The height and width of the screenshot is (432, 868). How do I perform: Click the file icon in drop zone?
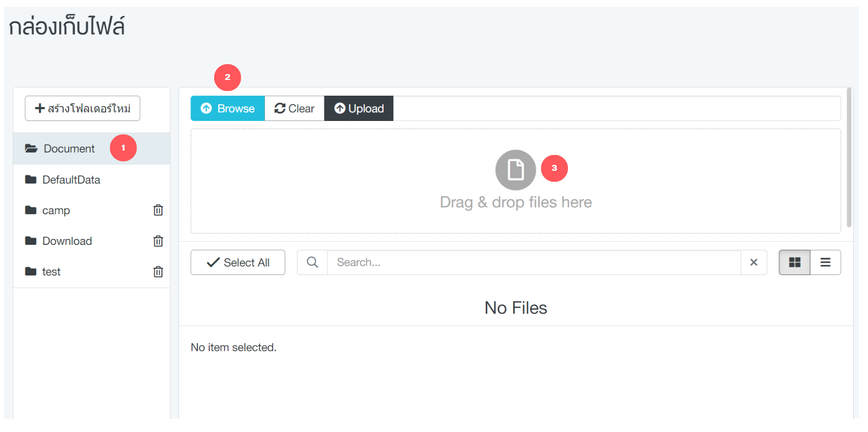coord(515,170)
